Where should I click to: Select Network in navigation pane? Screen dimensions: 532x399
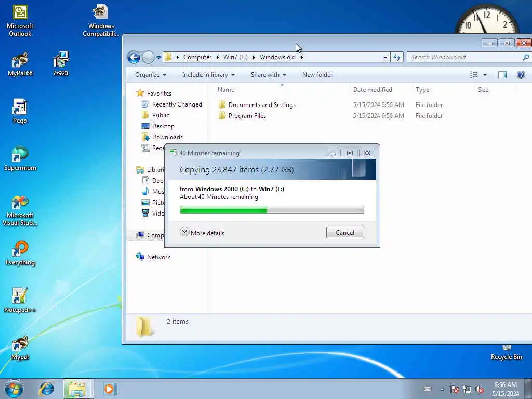pos(158,257)
